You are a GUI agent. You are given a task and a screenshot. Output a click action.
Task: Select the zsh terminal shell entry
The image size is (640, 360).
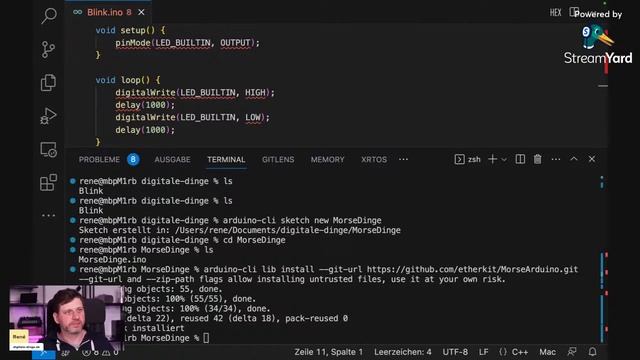[x=468, y=159]
